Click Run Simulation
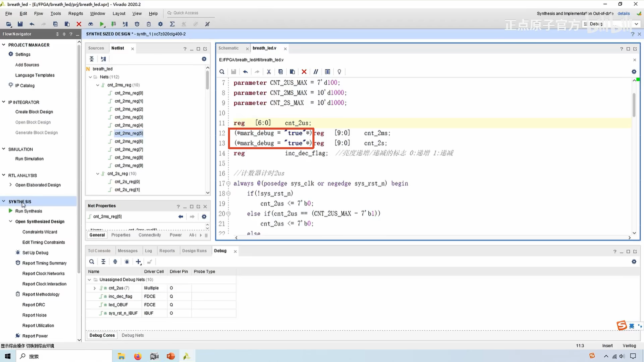644x362 pixels. coord(29,159)
